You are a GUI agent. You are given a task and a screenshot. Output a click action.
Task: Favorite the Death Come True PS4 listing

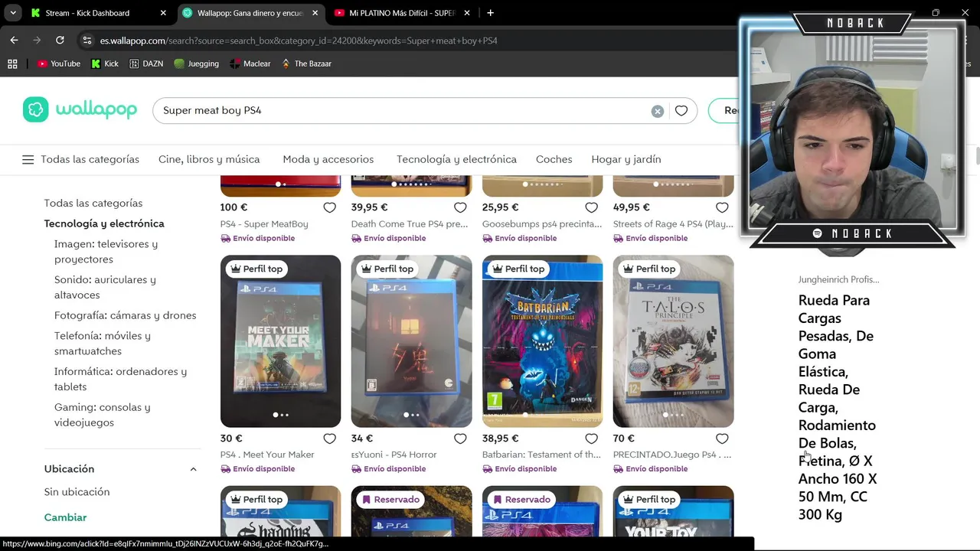[460, 207]
